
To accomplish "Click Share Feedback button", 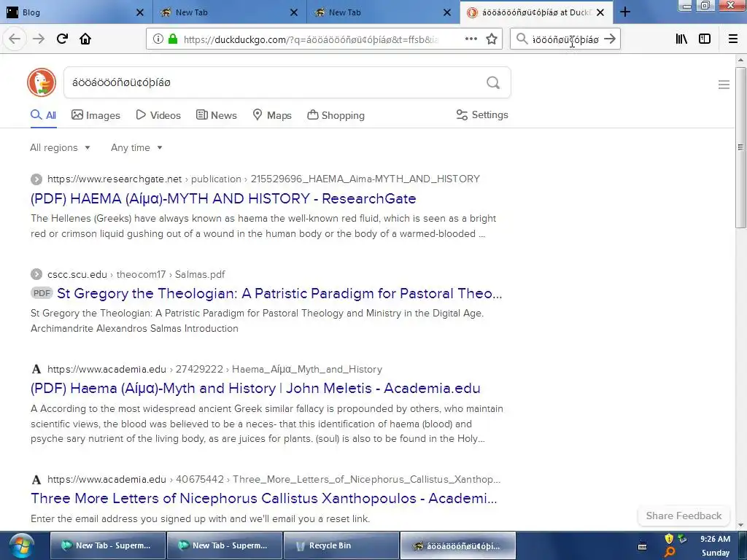I will [x=684, y=516].
